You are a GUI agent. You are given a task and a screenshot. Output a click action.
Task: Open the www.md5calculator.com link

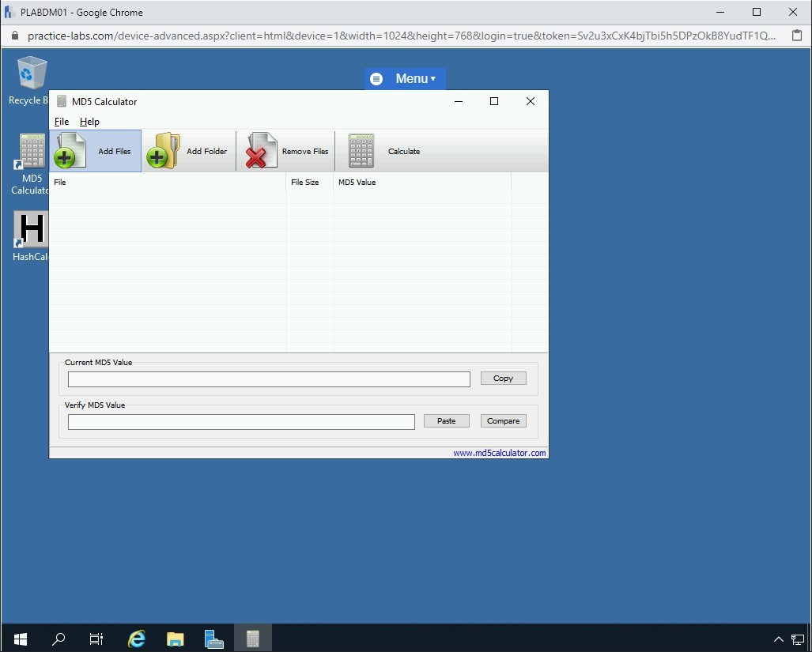(x=499, y=453)
